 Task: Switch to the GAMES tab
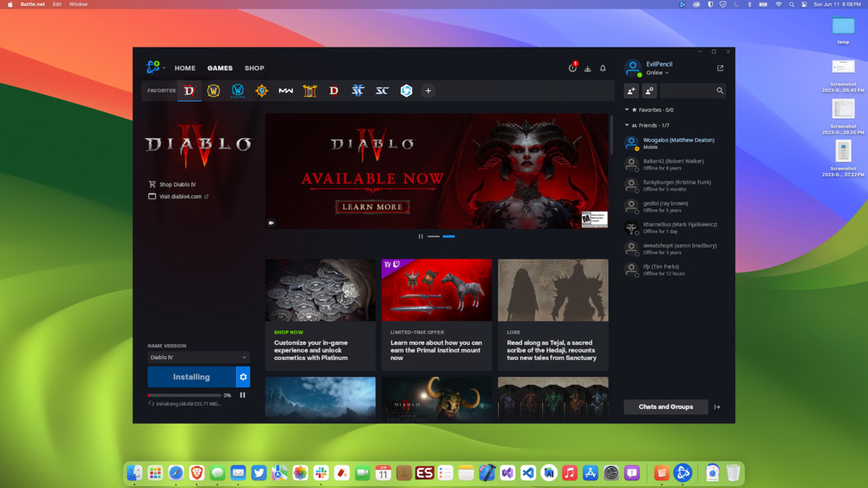pyautogui.click(x=220, y=68)
